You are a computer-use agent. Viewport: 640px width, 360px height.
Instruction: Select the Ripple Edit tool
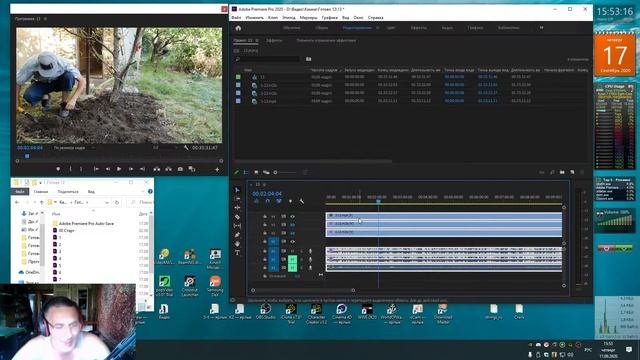238,208
